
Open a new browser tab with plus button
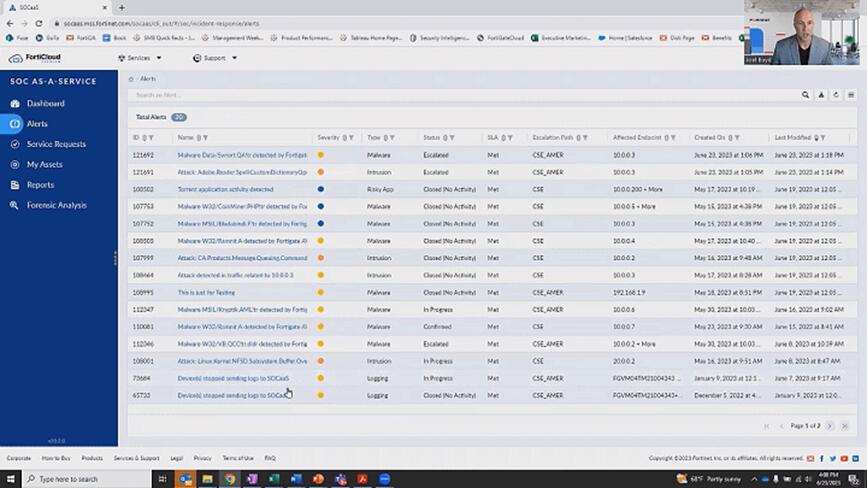coord(122,8)
